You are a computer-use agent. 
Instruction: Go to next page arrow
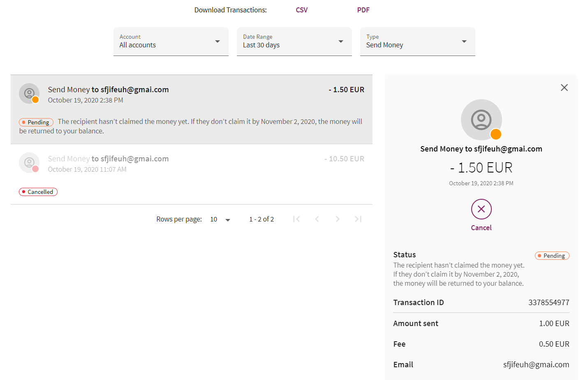(338, 219)
